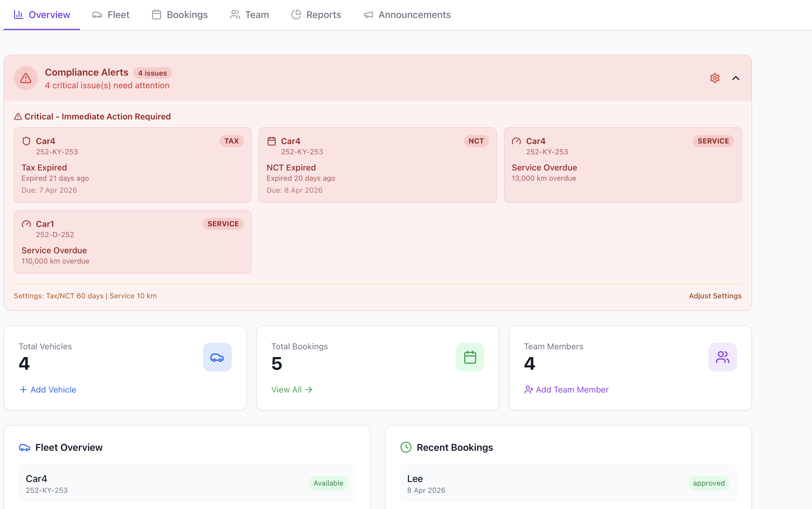Click the Total Bookings count 5
The width and height of the screenshot is (812, 509).
click(277, 363)
